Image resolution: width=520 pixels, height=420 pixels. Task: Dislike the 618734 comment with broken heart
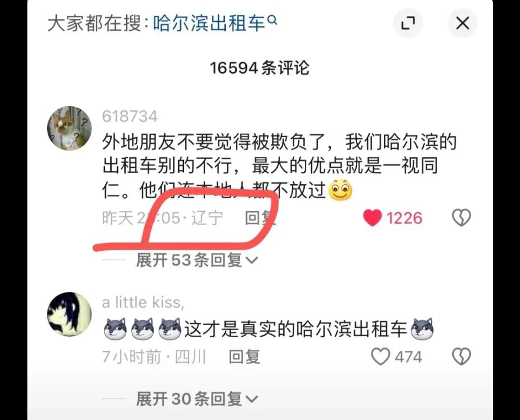pyautogui.click(x=461, y=218)
